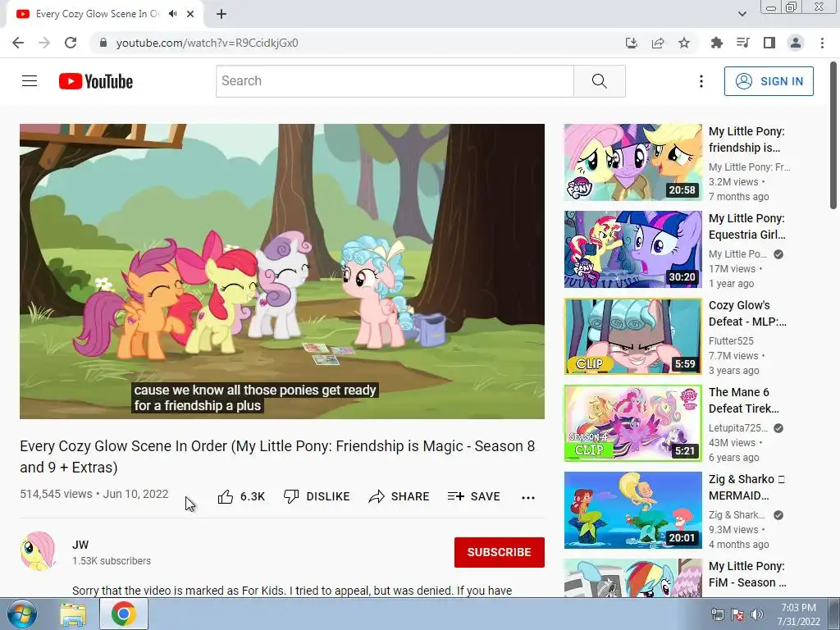Viewport: 840px width, 630px height.
Task: Like the video with thumbs up
Action: tap(241, 496)
